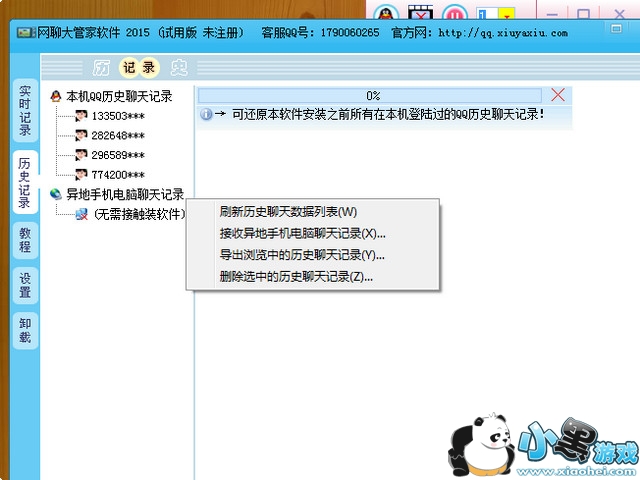The image size is (640, 480).
Task: Click the computer icon beside (无需接触装软件)
Action: 82,214
